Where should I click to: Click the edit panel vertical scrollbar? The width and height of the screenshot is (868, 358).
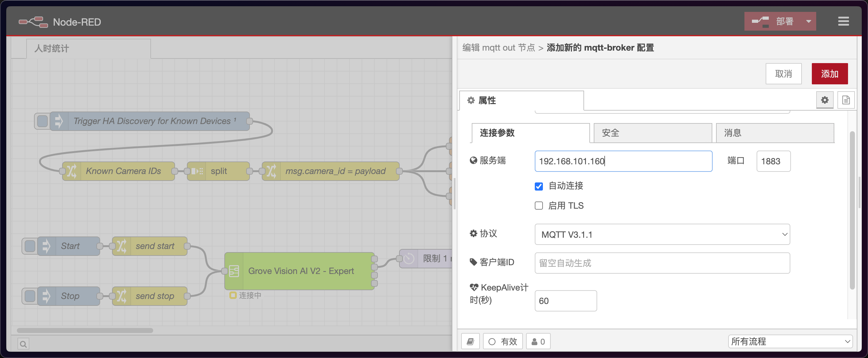coord(852,210)
